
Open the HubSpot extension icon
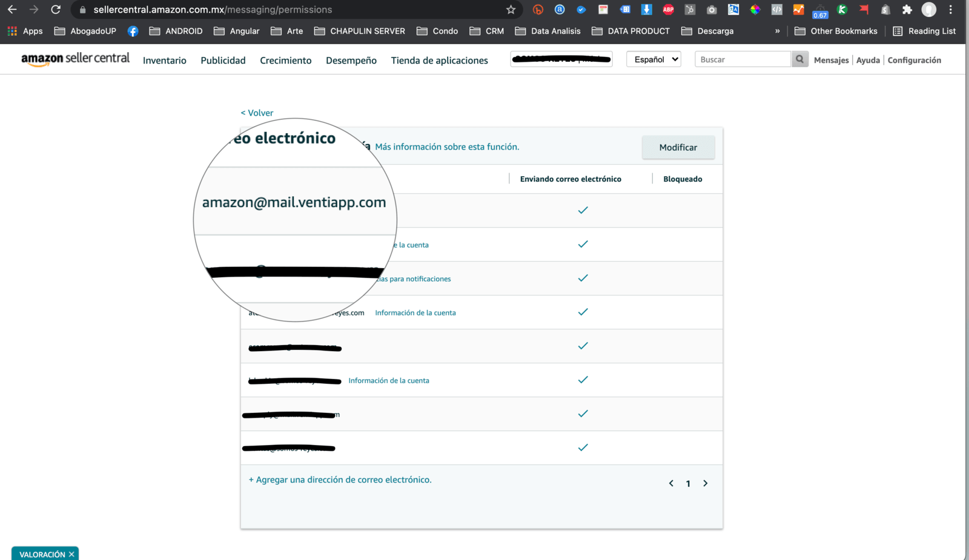pyautogui.click(x=690, y=10)
